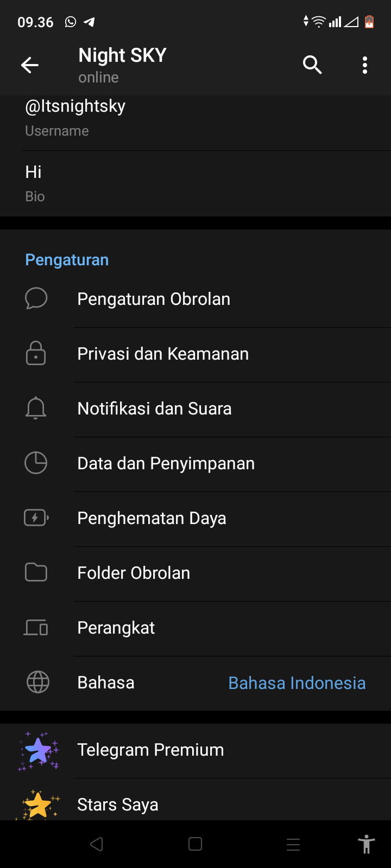Image resolution: width=391 pixels, height=868 pixels.
Task: Open the search magnifier icon
Action: click(x=312, y=65)
